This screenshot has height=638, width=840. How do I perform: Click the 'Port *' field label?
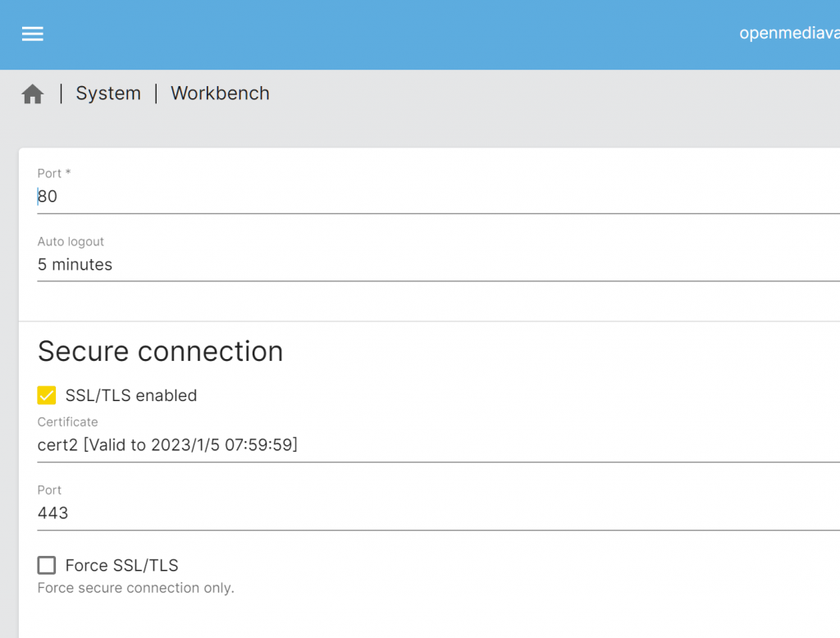tap(54, 173)
